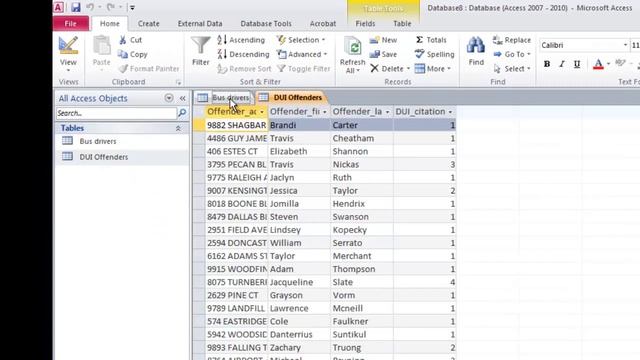Click the Paste clipboard icon

point(101,46)
